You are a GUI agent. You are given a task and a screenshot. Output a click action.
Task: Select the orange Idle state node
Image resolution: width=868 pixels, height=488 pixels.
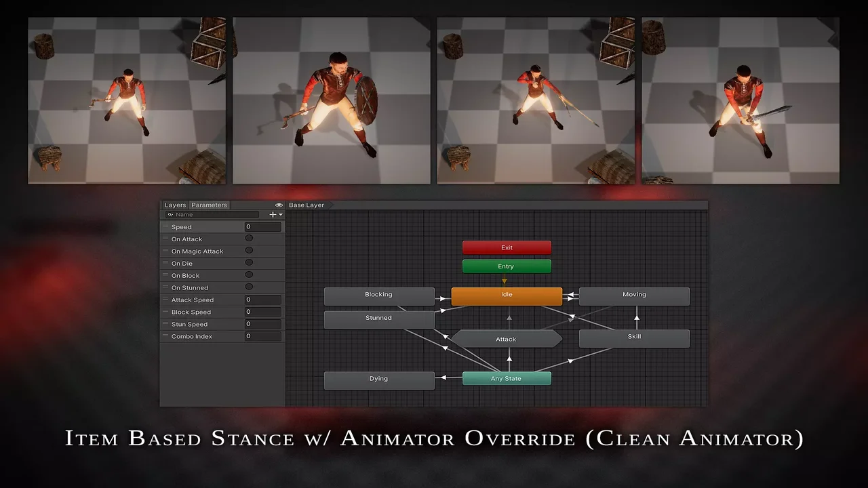pos(507,295)
